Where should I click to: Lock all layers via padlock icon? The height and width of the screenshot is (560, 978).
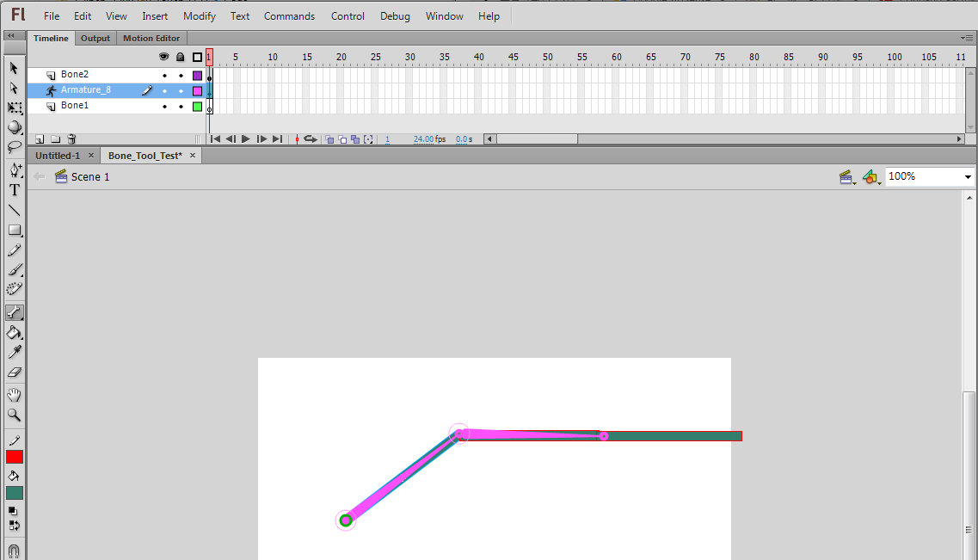point(181,57)
